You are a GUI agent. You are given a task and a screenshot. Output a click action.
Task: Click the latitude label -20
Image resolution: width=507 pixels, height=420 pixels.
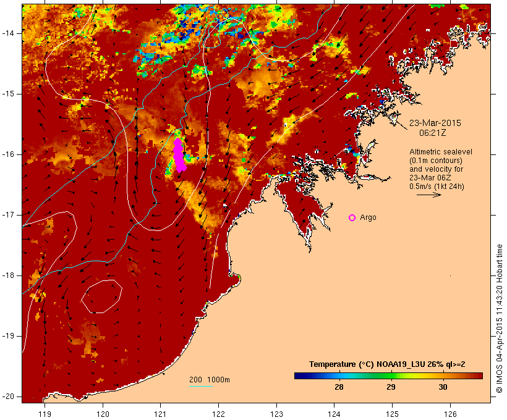pos(8,397)
